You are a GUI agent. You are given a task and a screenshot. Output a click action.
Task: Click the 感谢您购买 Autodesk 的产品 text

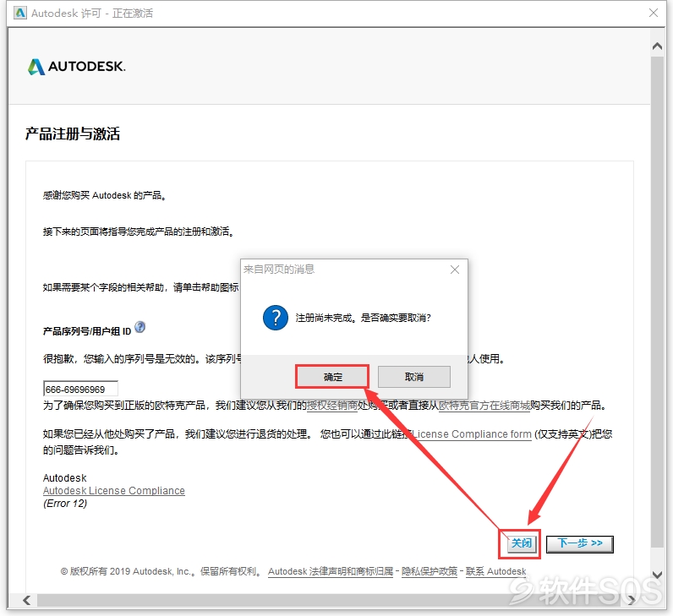(x=104, y=195)
